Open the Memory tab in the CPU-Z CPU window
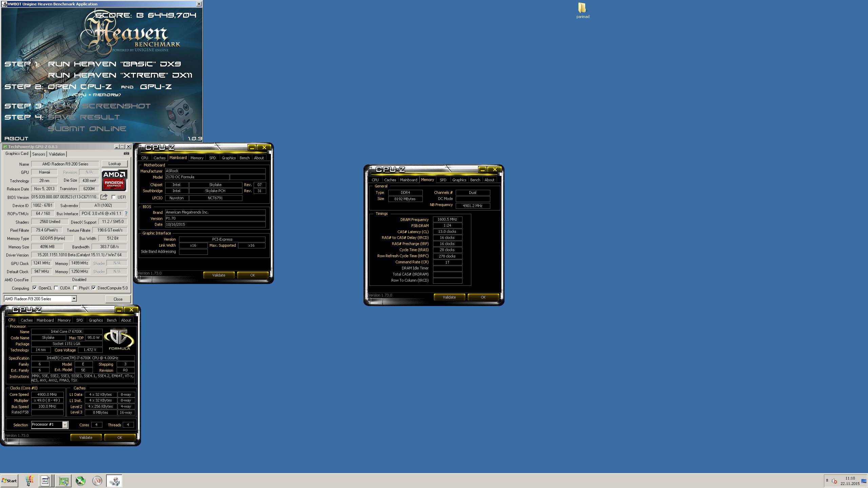 click(x=64, y=320)
